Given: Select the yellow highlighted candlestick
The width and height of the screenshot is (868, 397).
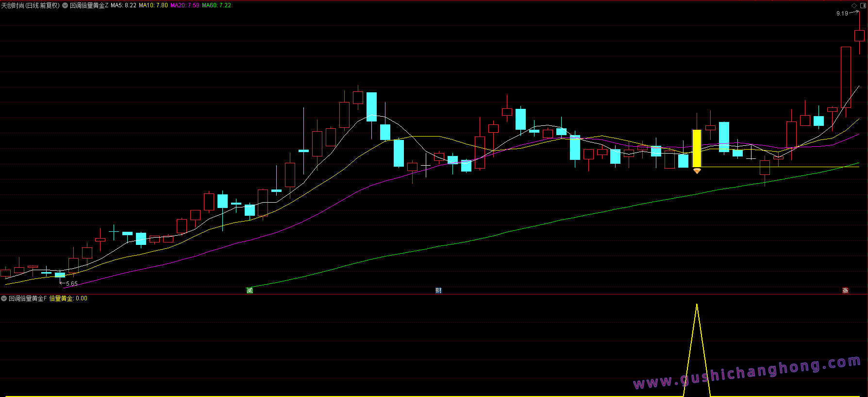Looking at the screenshot, I should pyautogui.click(x=697, y=148).
